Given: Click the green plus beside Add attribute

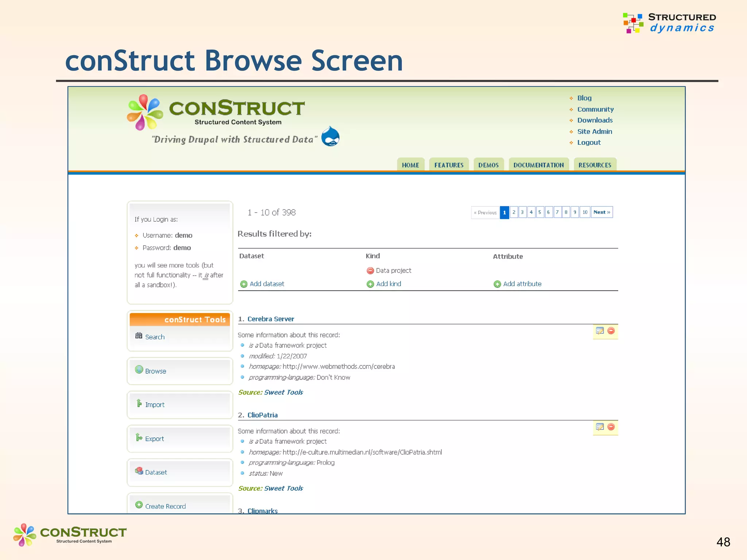Looking at the screenshot, I should (x=497, y=284).
